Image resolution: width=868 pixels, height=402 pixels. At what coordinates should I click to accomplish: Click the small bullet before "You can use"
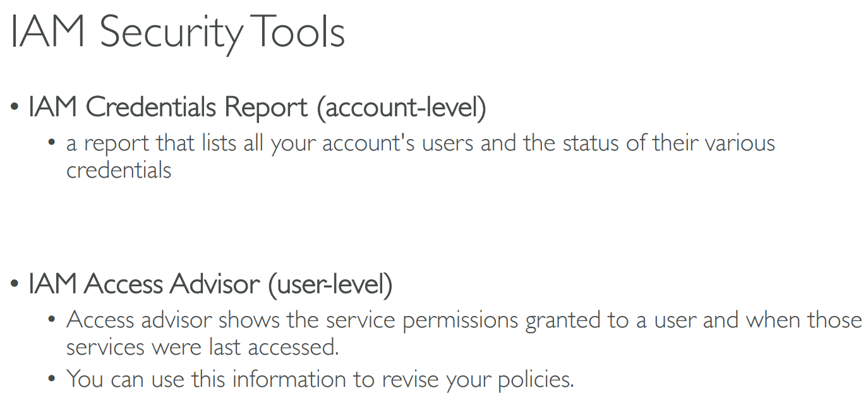point(52,380)
